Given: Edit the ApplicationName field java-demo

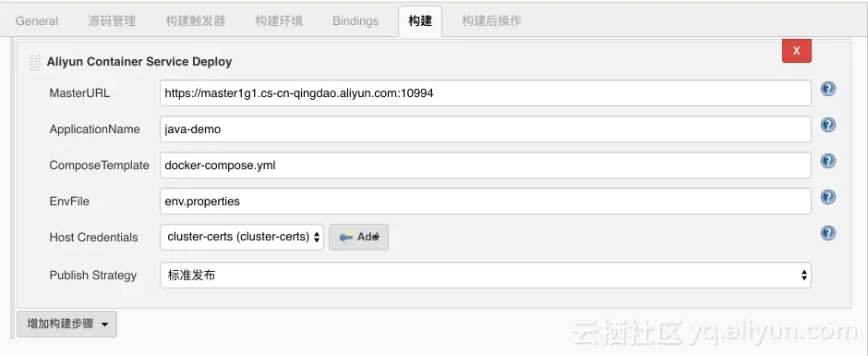Looking at the screenshot, I should click(x=486, y=129).
